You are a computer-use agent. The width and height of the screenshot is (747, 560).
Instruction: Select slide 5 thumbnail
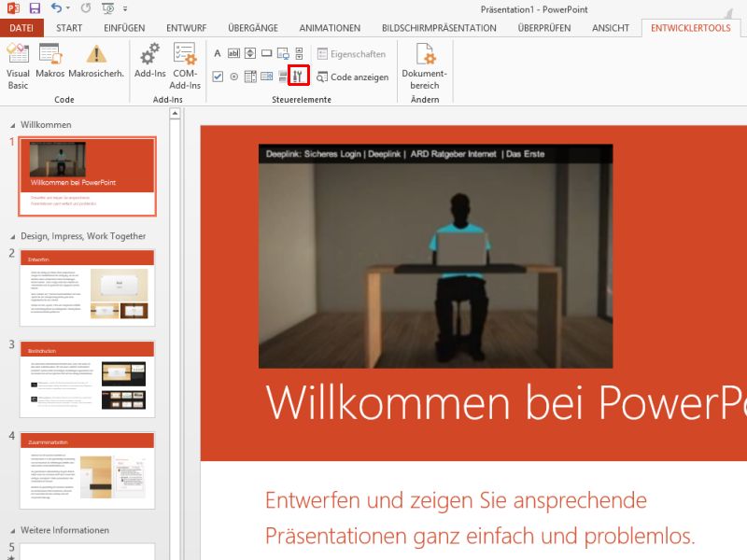click(x=87, y=552)
